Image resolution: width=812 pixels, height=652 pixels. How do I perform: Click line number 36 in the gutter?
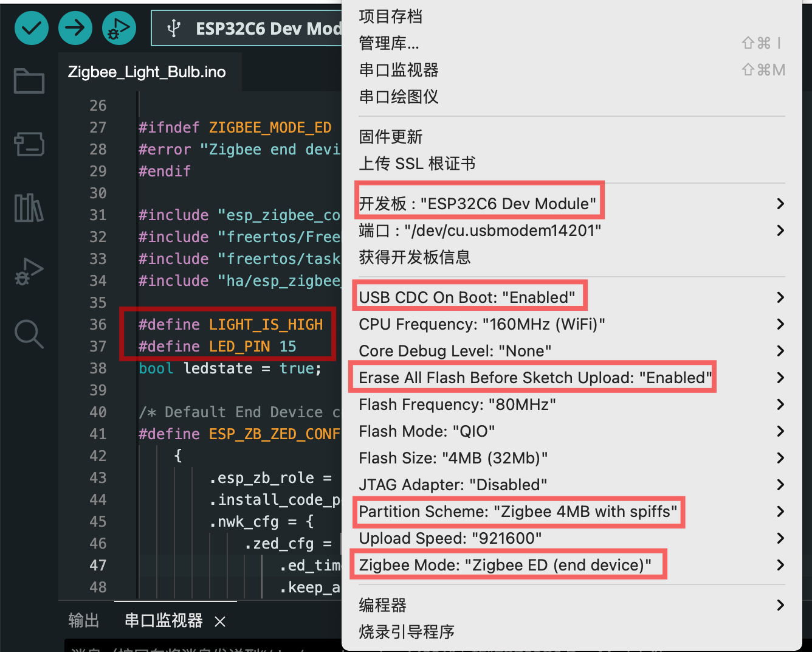98,324
